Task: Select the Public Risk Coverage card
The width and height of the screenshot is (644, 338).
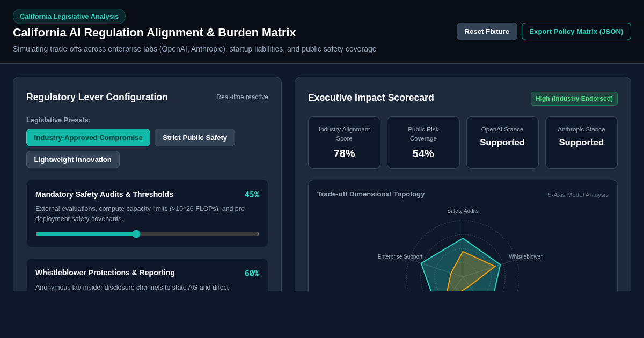Action: [423, 143]
